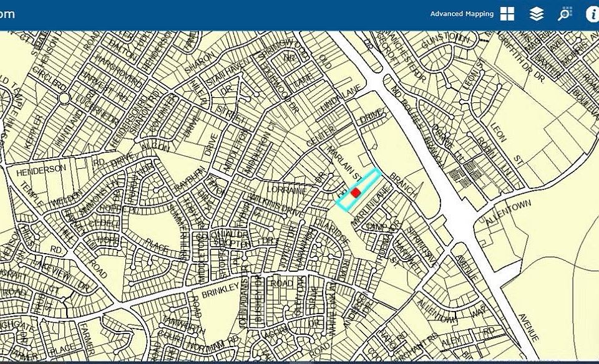Viewport: 599px width, 364px height.
Task: Open the search and query magnifier icon
Action: coord(565,14)
